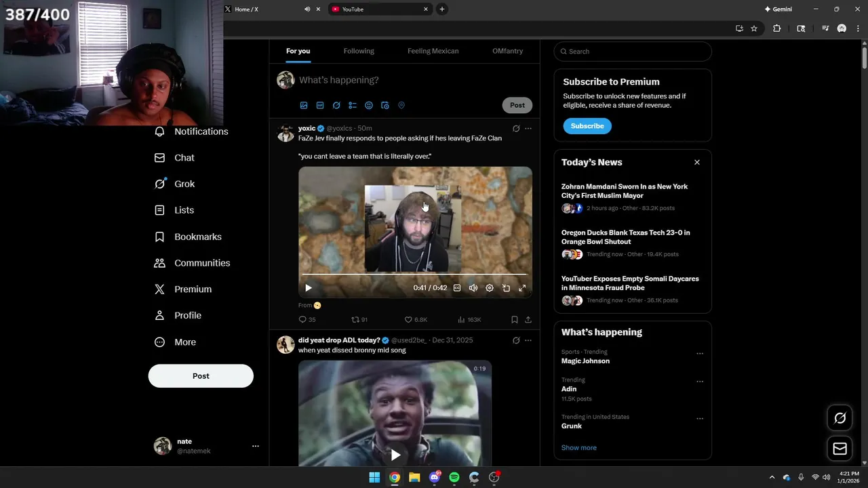Click the Search input field
The height and width of the screenshot is (488, 868).
[x=633, y=52]
